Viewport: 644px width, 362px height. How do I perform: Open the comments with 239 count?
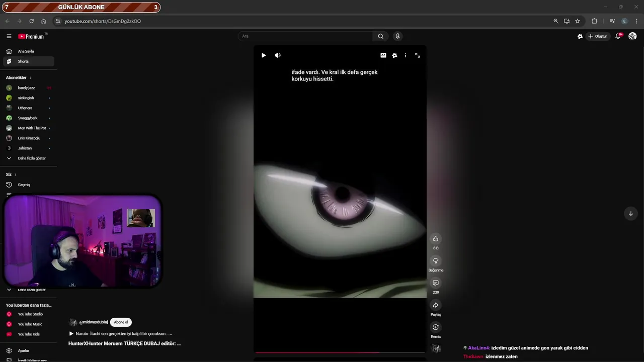tap(436, 283)
